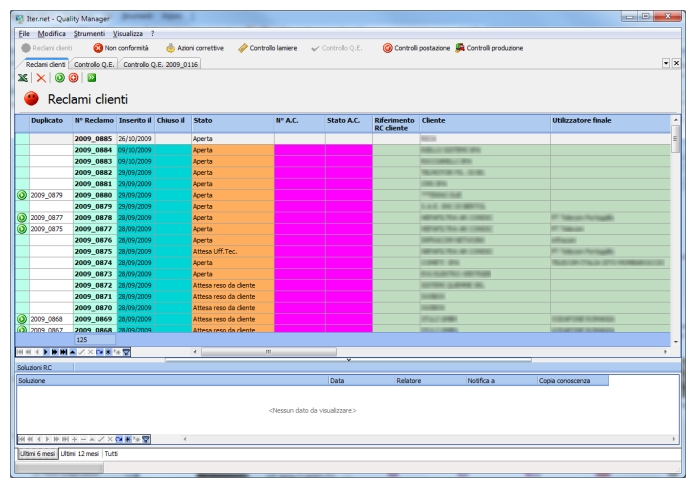Image resolution: width=696 pixels, height=488 pixels.
Task: Click duplicate icon on row 2009_0869
Action: click(x=22, y=319)
